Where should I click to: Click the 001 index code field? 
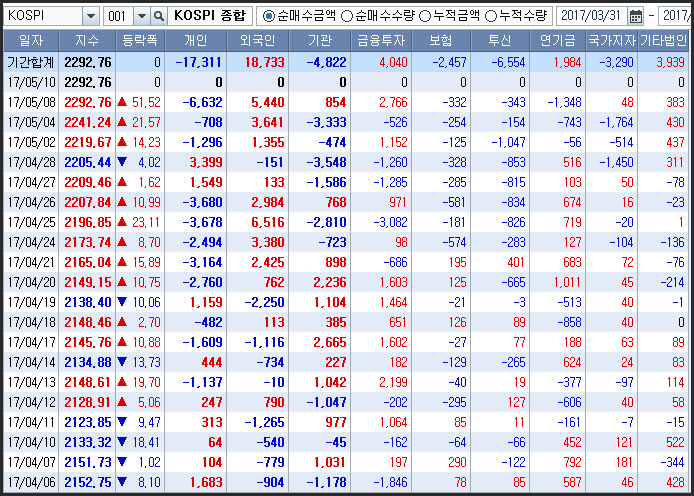[x=118, y=16]
